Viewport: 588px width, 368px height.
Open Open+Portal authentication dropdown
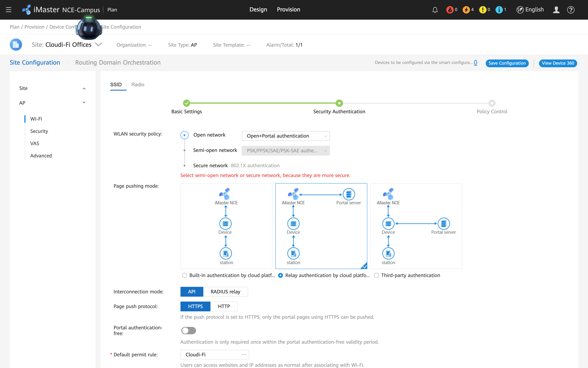[286, 136]
